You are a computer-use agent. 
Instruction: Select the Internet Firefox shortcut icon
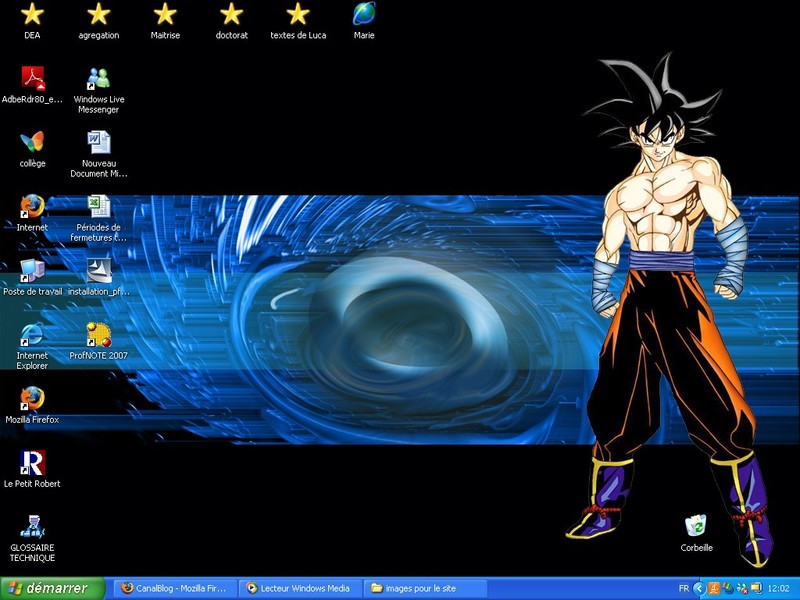tap(32, 207)
